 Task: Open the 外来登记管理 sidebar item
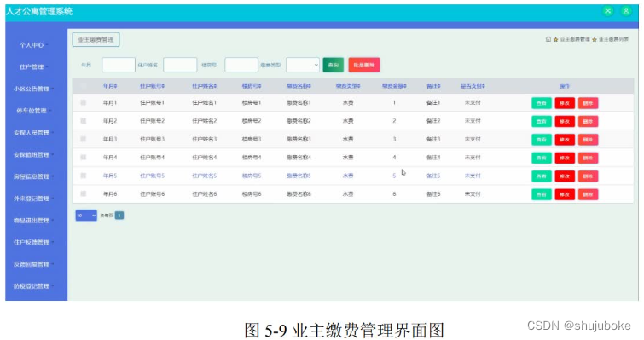(x=33, y=199)
